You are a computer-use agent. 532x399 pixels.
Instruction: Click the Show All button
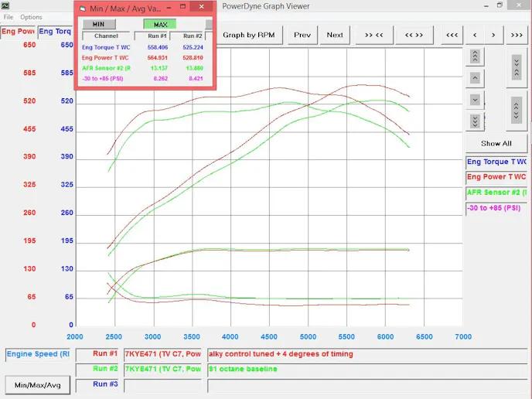point(496,143)
